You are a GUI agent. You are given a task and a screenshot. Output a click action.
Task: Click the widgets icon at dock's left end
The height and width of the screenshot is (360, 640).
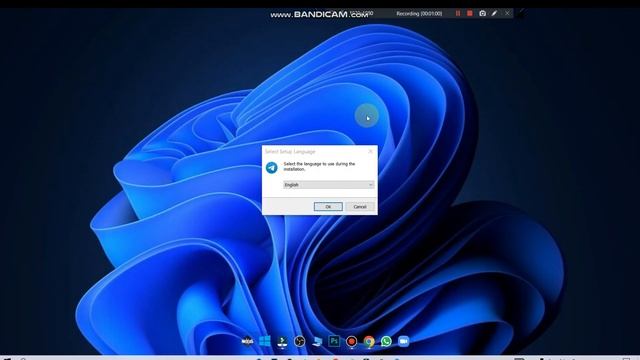point(247,341)
